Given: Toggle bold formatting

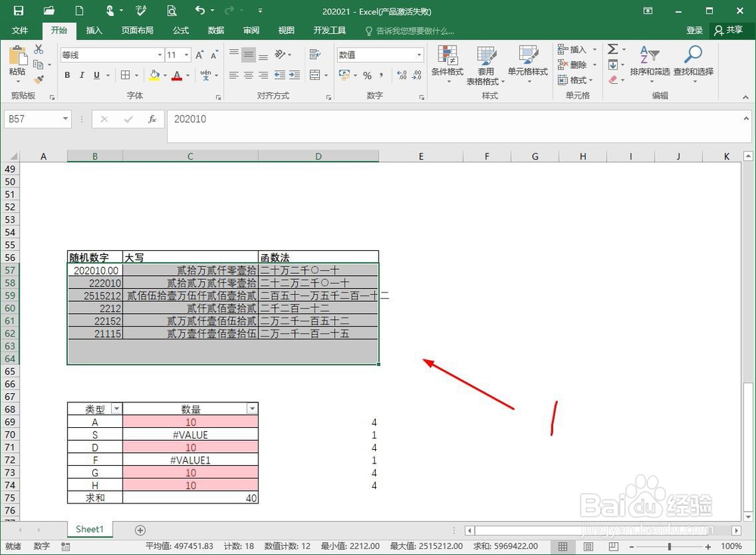Looking at the screenshot, I should 67,75.
